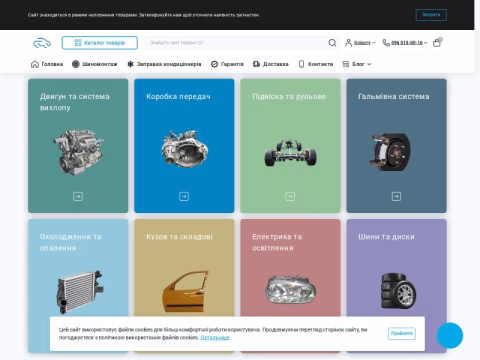Select Охолодження та опалення category title
Viewport: 480px width, 360px height.
click(x=71, y=242)
